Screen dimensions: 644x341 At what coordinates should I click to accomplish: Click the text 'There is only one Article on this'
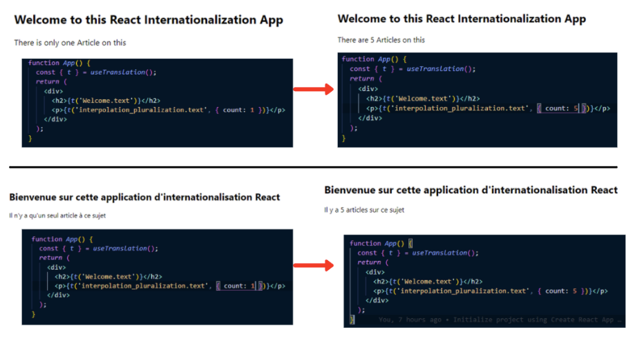coord(70,43)
